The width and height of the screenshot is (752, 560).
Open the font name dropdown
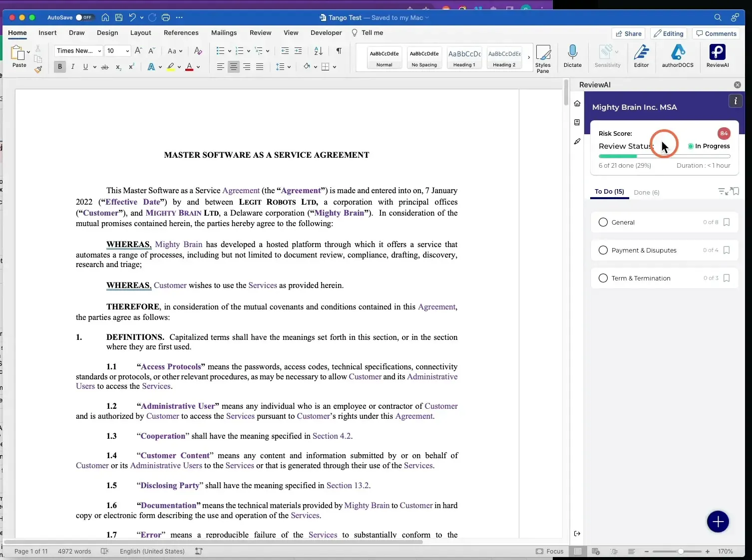coord(99,51)
